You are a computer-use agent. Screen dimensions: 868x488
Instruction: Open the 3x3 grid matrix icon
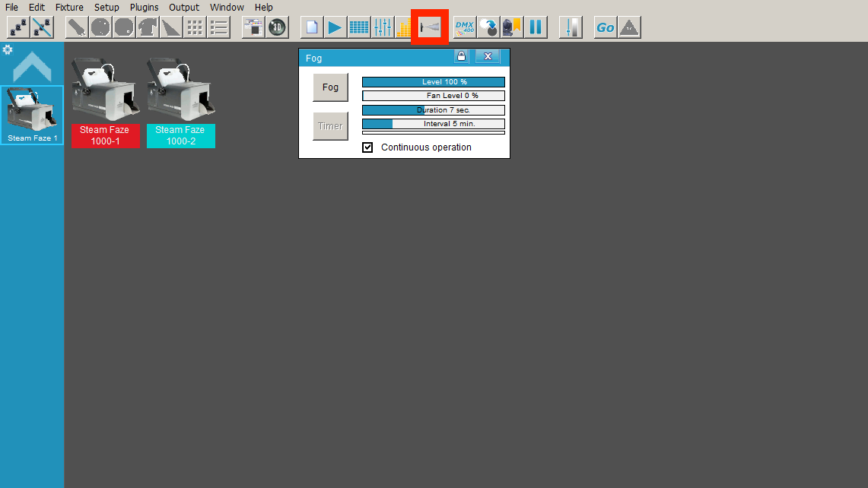coord(195,27)
